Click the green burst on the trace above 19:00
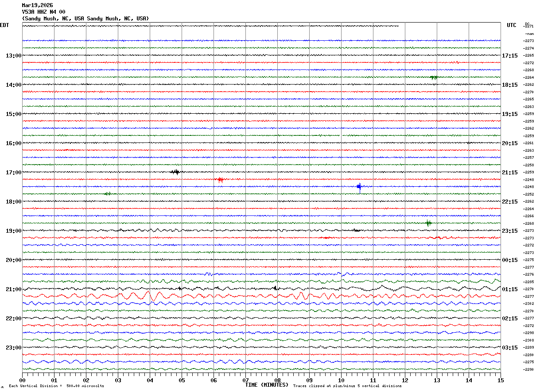 pyautogui.click(x=428, y=223)
